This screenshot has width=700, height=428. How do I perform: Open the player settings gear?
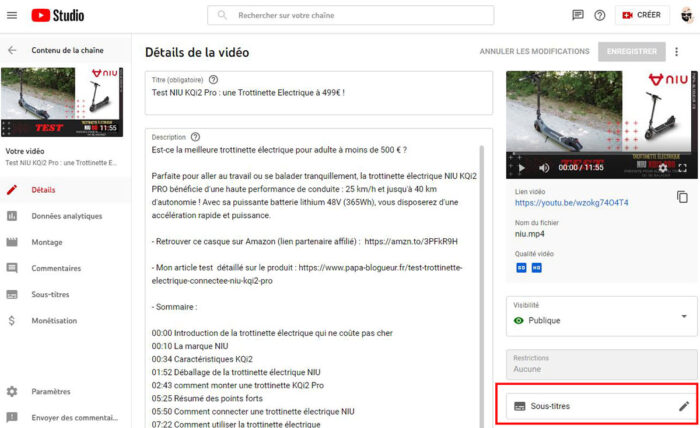click(x=662, y=168)
